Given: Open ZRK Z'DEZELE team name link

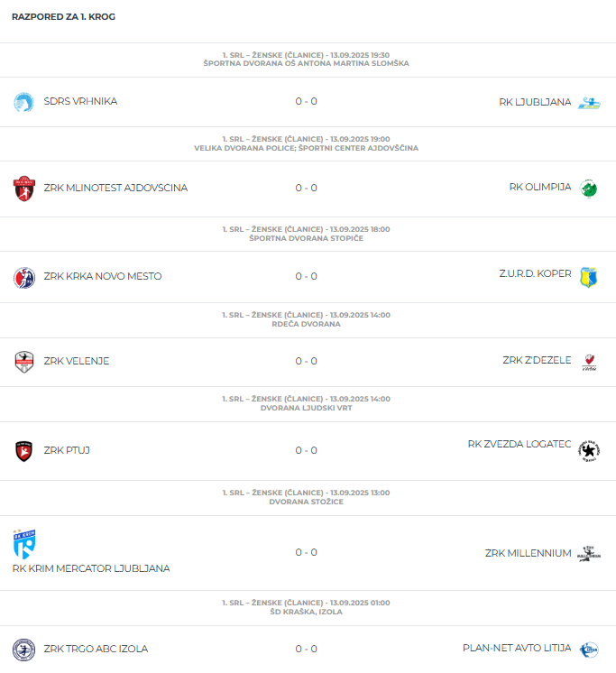Looking at the screenshot, I should coord(537,360).
